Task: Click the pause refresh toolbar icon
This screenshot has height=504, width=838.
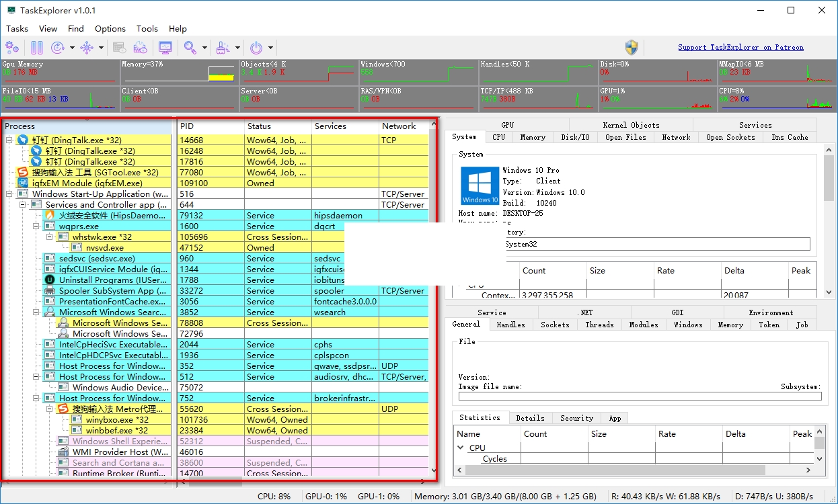Action: (x=37, y=48)
